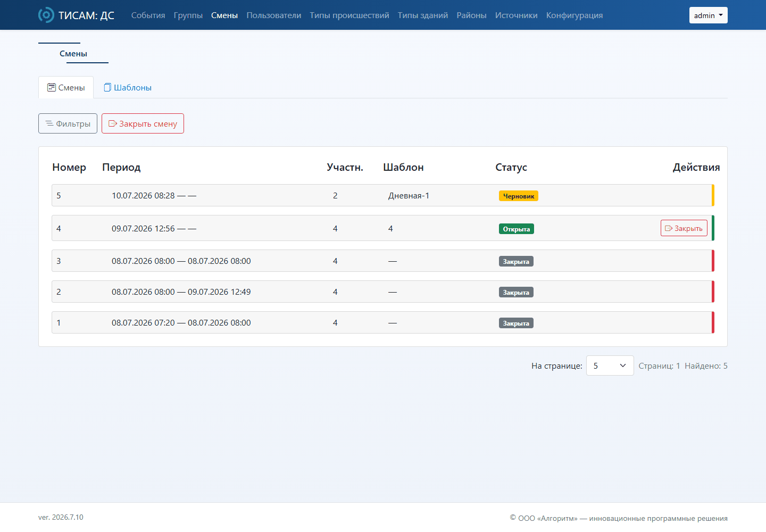Close shift 4 with Закрыть button
The width and height of the screenshot is (766, 532).
(684, 228)
